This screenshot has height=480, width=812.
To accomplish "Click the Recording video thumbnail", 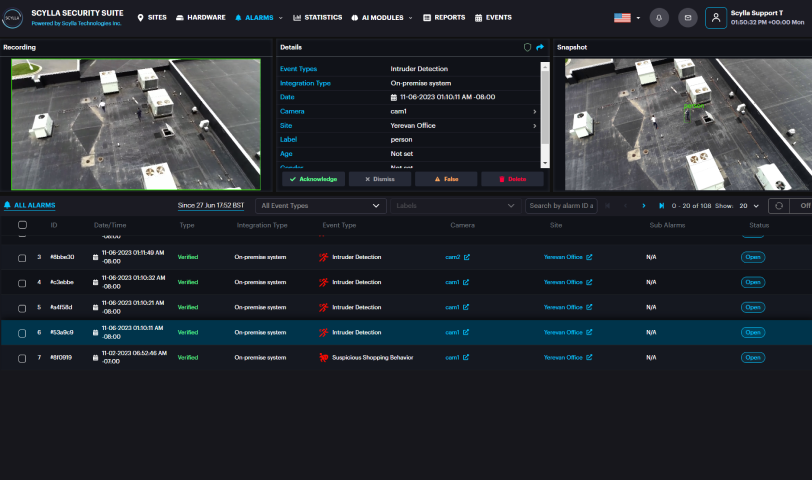I will click(x=136, y=124).
